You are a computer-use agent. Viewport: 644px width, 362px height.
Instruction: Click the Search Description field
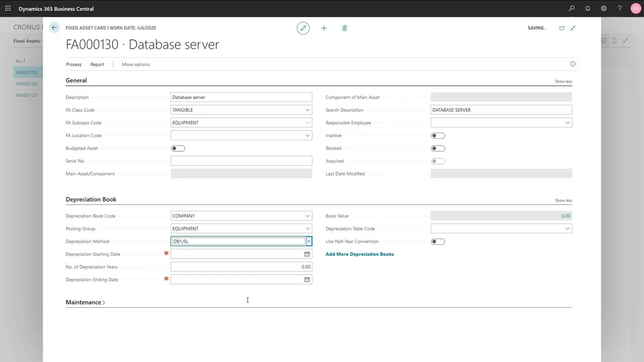tap(501, 110)
